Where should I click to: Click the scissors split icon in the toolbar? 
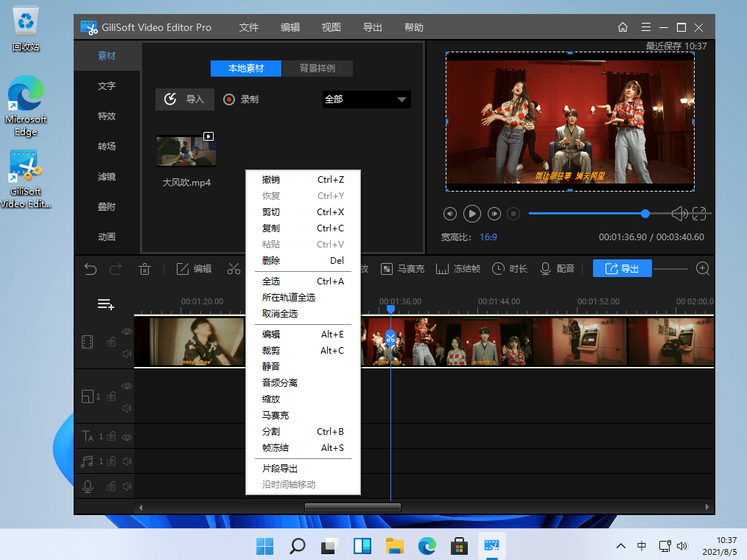click(234, 269)
